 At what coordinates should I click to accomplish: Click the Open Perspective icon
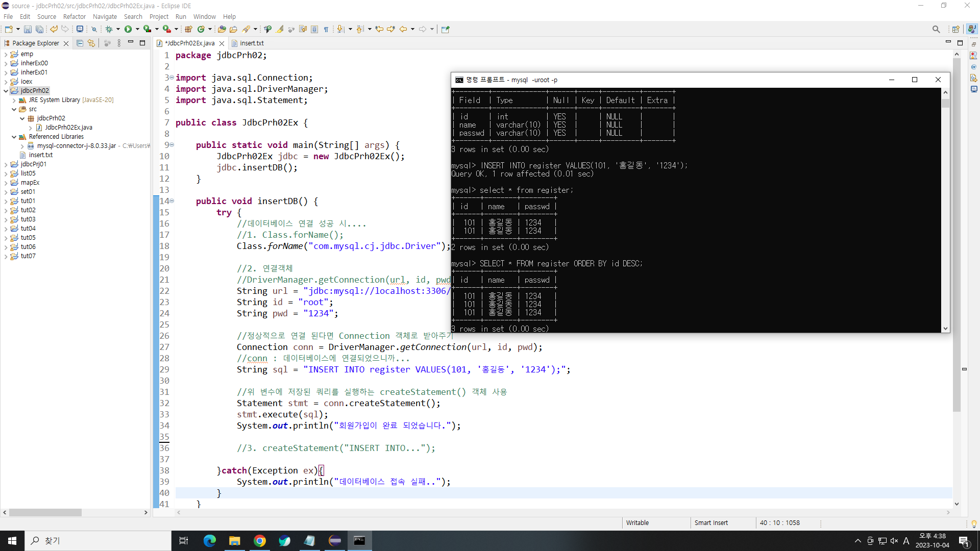click(x=955, y=30)
